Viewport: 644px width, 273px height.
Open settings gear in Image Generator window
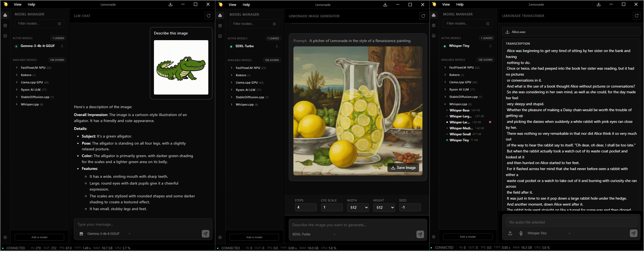coord(220,237)
